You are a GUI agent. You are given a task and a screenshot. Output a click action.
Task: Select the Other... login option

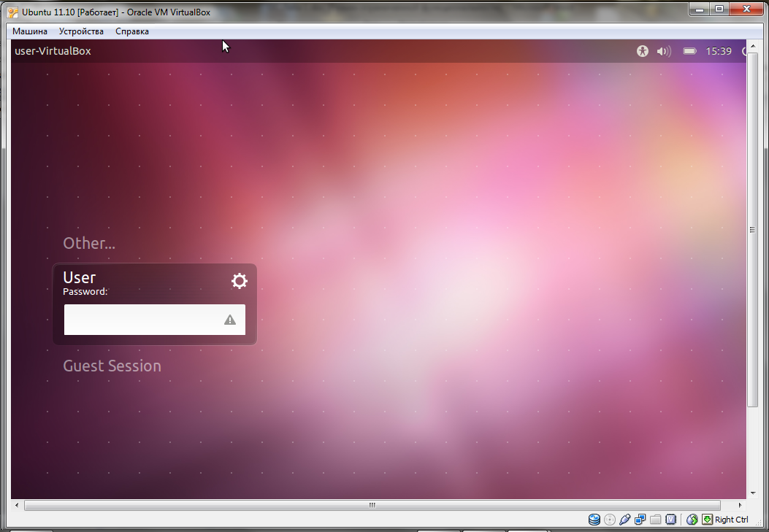coord(89,243)
